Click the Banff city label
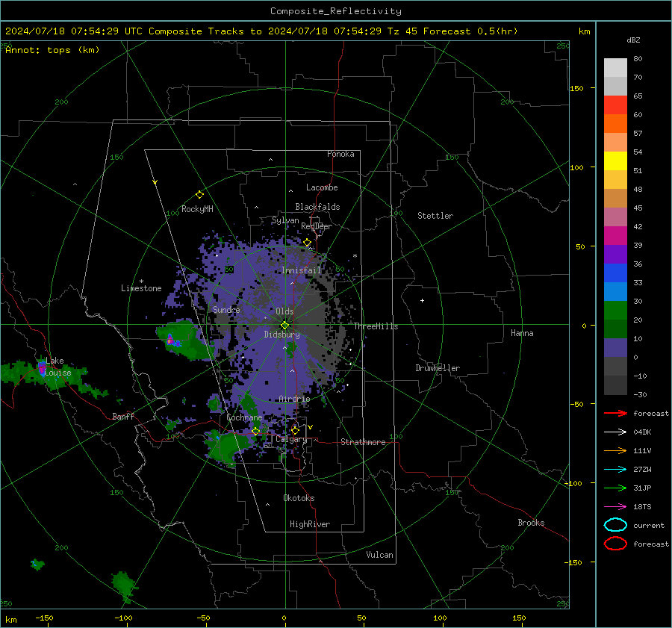The width and height of the screenshot is (672, 628). pyautogui.click(x=123, y=416)
